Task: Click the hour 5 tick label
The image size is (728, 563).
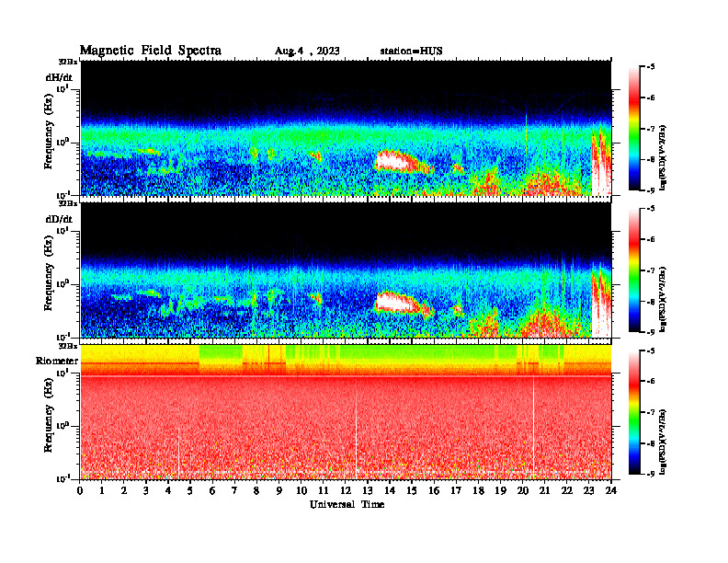Action: tap(190, 490)
